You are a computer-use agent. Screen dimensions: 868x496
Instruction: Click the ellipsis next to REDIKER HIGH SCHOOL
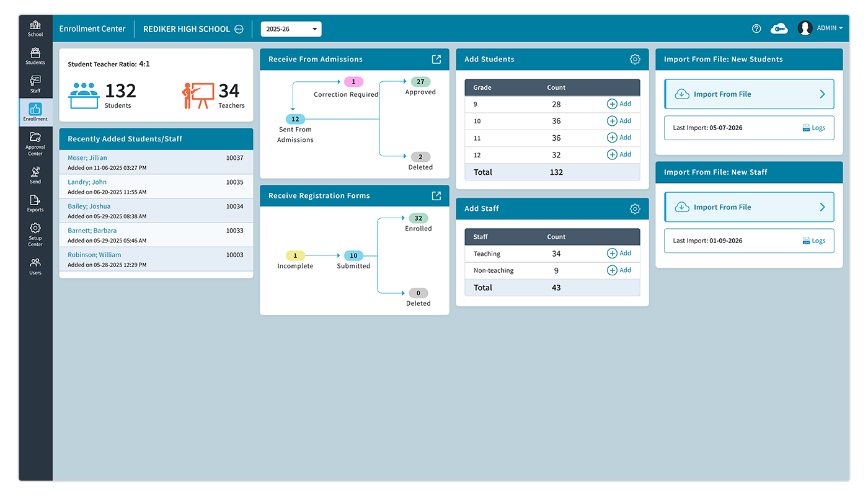tap(239, 29)
